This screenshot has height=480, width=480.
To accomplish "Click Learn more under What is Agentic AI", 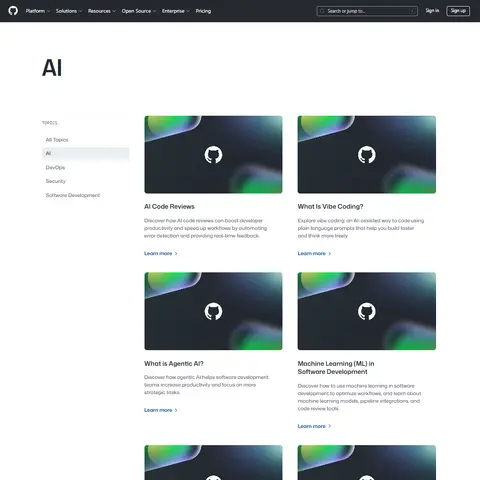I will 161,410.
